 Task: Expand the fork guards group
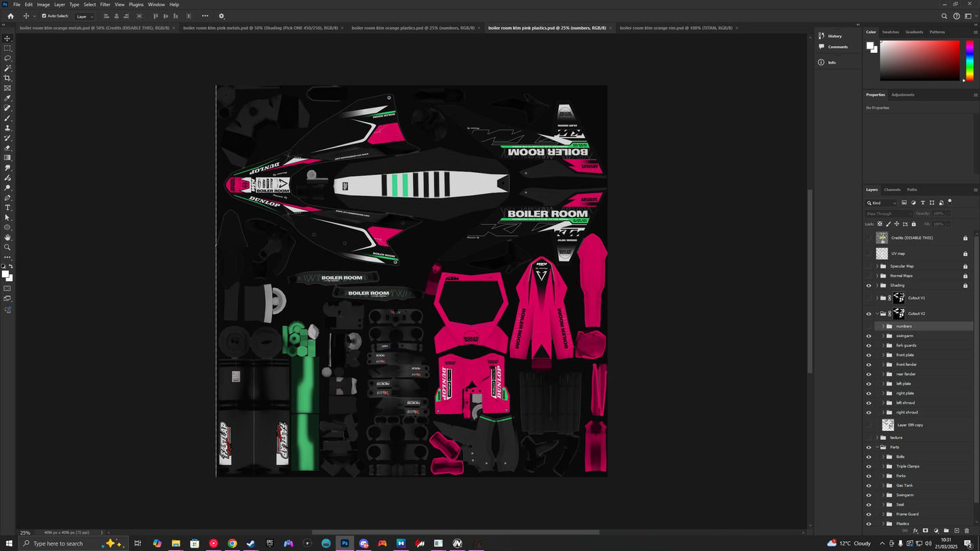[x=883, y=346]
